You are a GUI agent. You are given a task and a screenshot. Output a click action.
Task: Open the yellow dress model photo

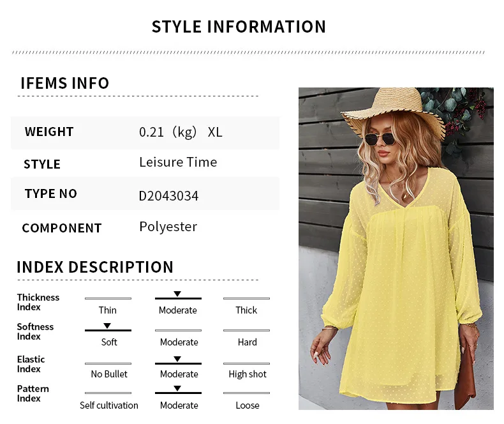tap(396, 248)
